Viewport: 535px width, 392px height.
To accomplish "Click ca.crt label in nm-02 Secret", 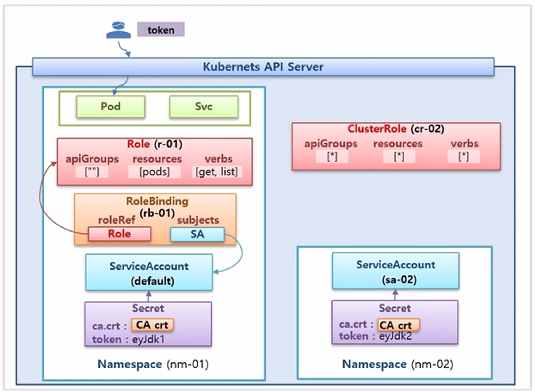I will (x=356, y=324).
